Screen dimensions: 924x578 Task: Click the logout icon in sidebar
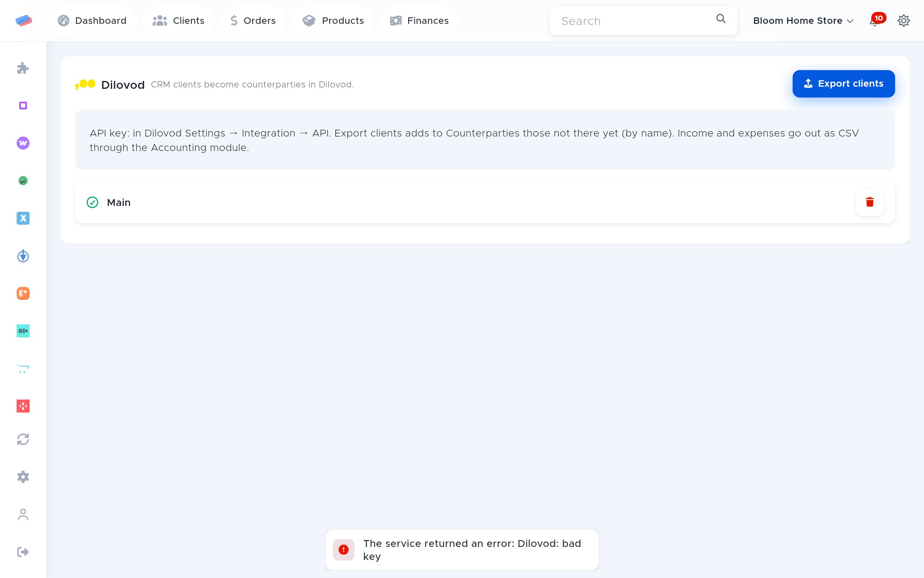tap(23, 552)
